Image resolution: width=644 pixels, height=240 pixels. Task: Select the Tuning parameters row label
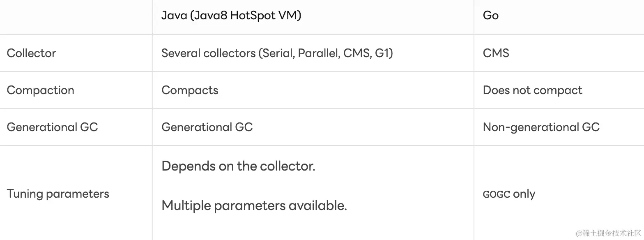point(58,194)
